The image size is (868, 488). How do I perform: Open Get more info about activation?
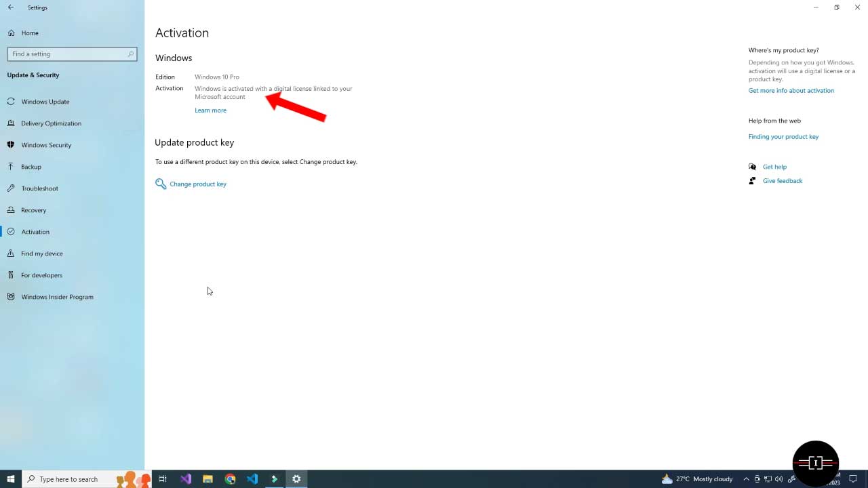point(791,90)
